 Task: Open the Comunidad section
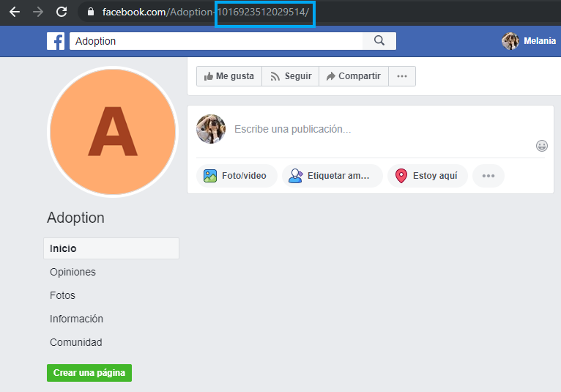click(x=76, y=342)
